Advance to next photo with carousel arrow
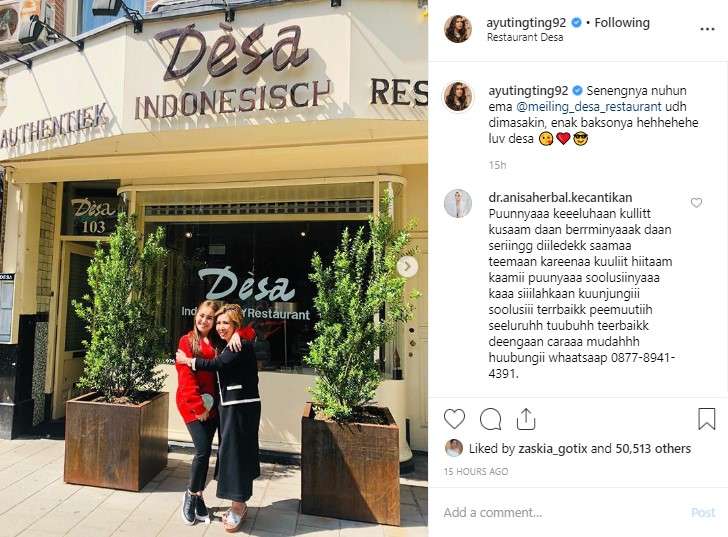Image resolution: width=728 pixels, height=537 pixels. click(407, 266)
